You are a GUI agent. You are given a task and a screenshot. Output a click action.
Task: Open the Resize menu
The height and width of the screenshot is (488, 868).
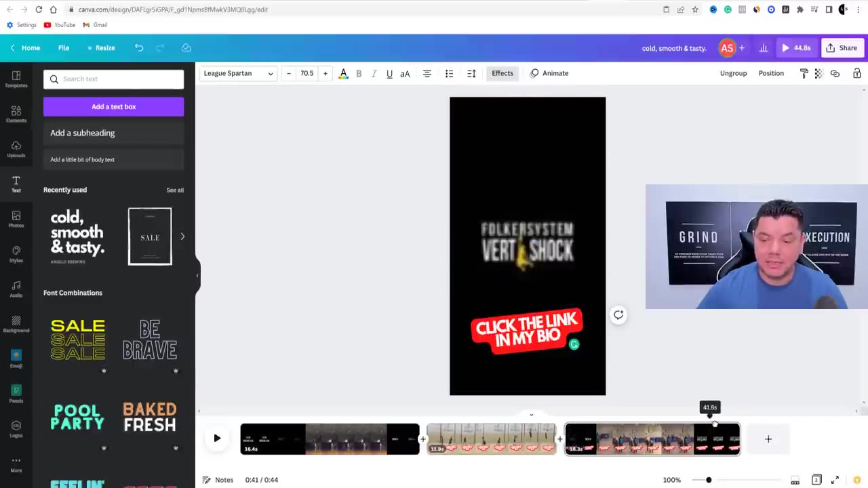point(101,48)
